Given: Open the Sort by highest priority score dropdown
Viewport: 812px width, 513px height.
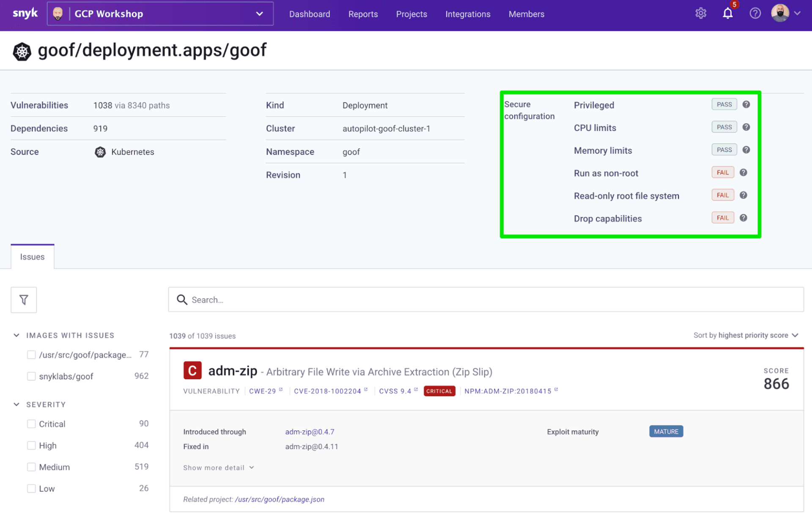Looking at the screenshot, I should [746, 335].
